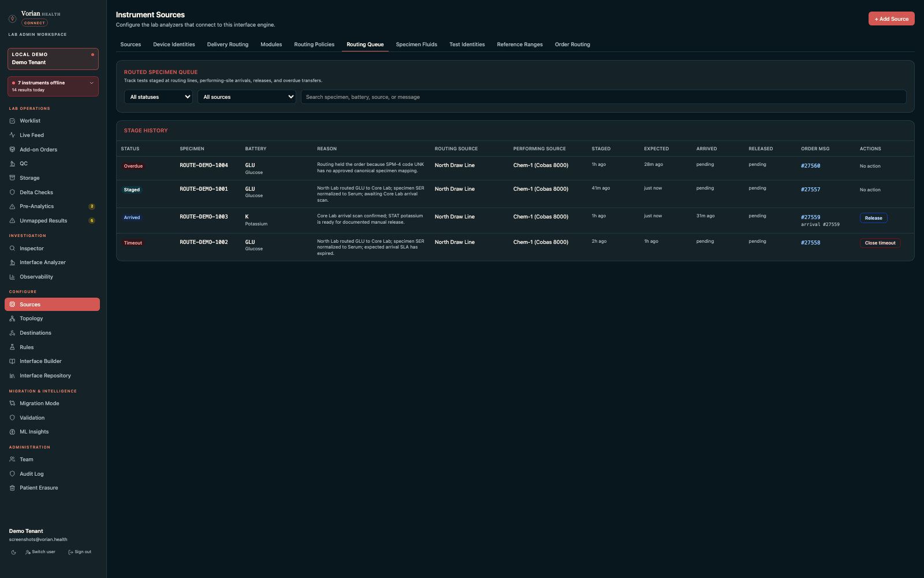924x578 pixels.
Task: Click the Interface Builder book icon
Action: [x=12, y=361]
